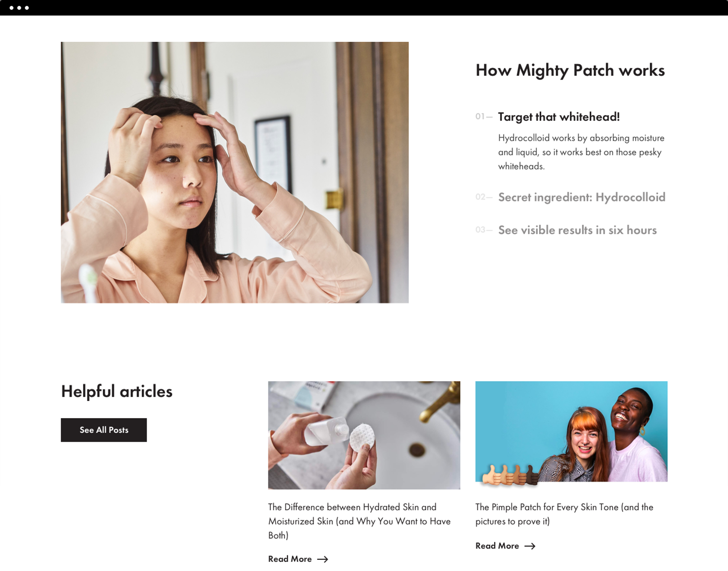Click the two smiling women thumbnail
Viewport: 728px width, 571px height.
point(571,432)
